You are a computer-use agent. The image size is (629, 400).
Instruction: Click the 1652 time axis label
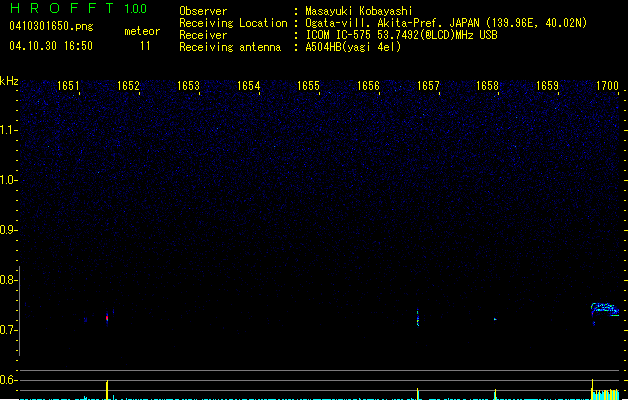click(x=128, y=86)
